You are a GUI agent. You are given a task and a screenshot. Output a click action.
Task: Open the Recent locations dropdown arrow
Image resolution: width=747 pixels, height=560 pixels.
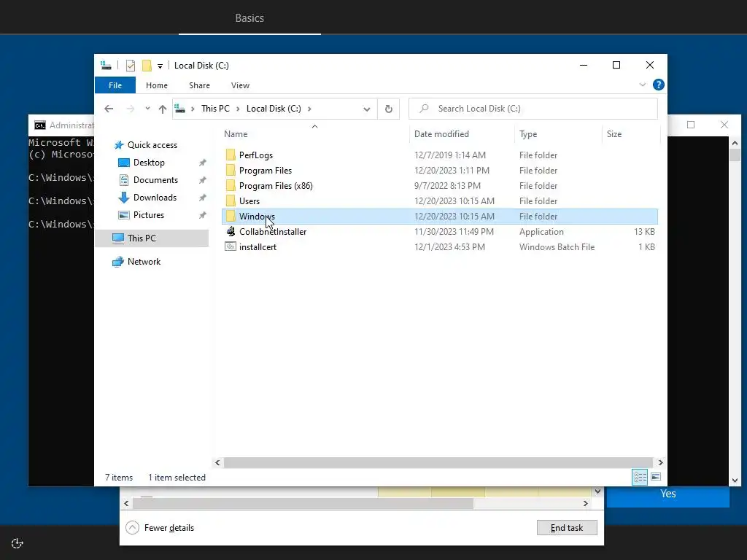tap(147, 109)
